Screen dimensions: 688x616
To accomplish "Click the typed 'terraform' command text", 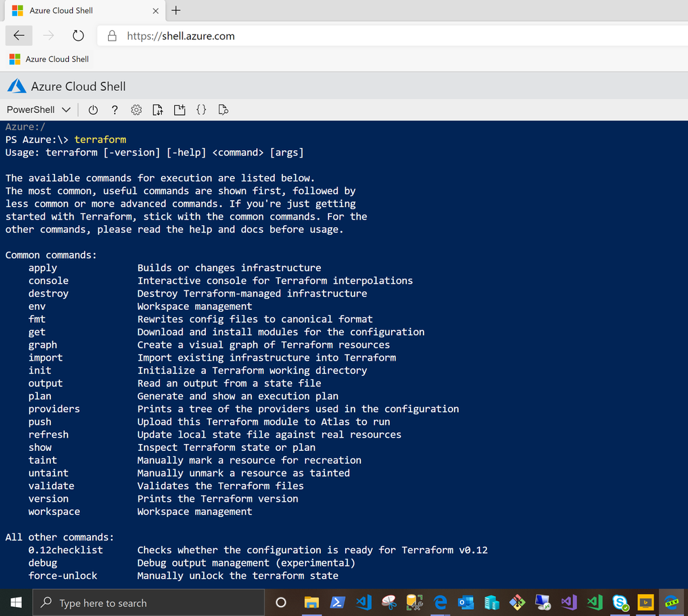I will pyautogui.click(x=100, y=140).
